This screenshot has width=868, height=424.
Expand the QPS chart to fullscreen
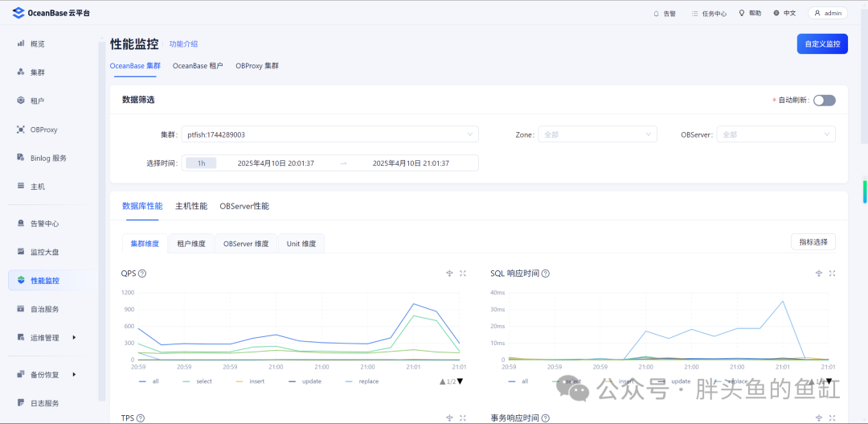click(463, 274)
